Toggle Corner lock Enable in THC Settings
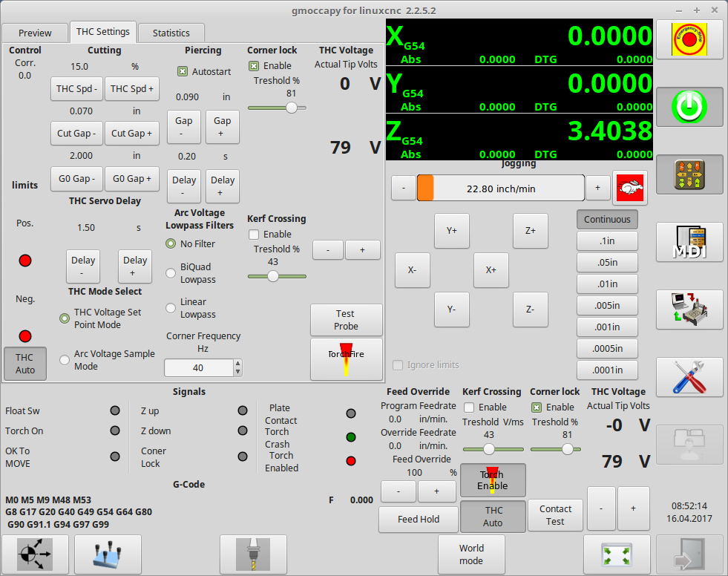728x576 pixels. coord(254,66)
